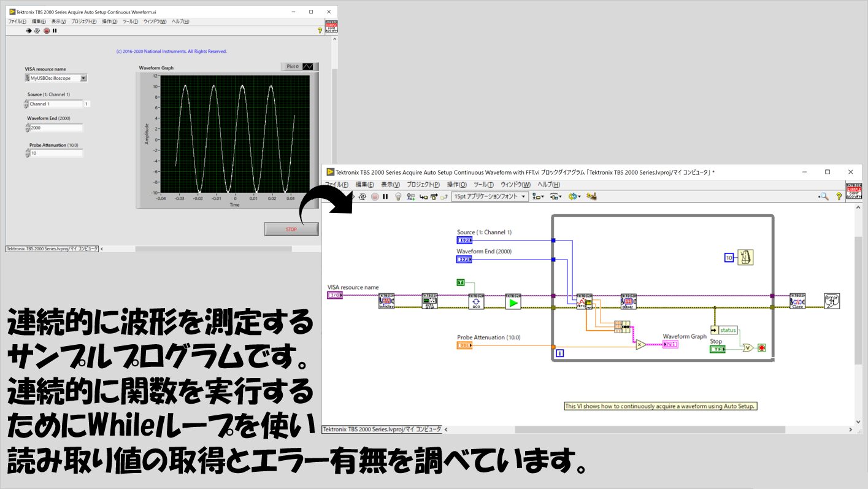Select the Error Query VI node inside the loop
Viewport: 868px width, 489px height.
629,301
